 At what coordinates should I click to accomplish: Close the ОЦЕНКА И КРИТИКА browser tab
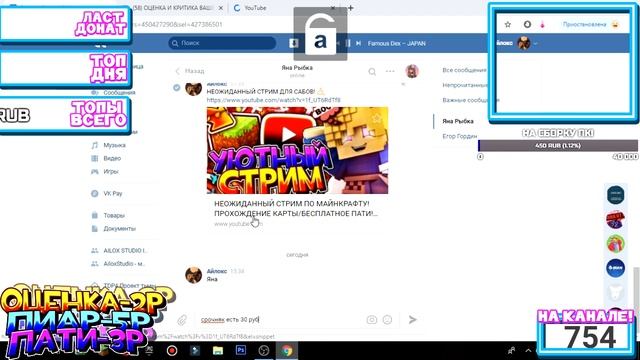point(221,8)
